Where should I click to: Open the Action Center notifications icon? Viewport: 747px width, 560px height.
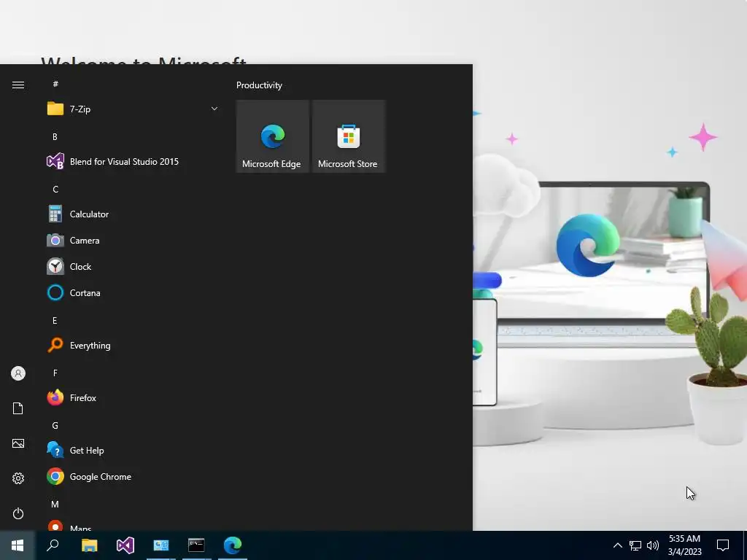(723, 545)
